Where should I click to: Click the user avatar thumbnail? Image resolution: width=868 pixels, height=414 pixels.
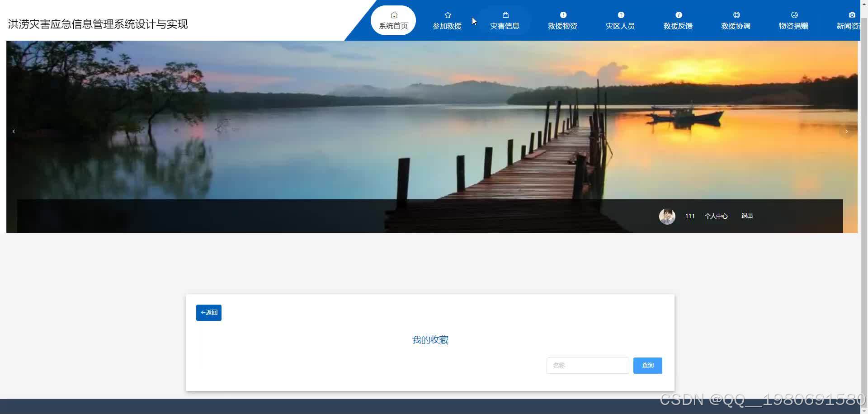pyautogui.click(x=667, y=216)
